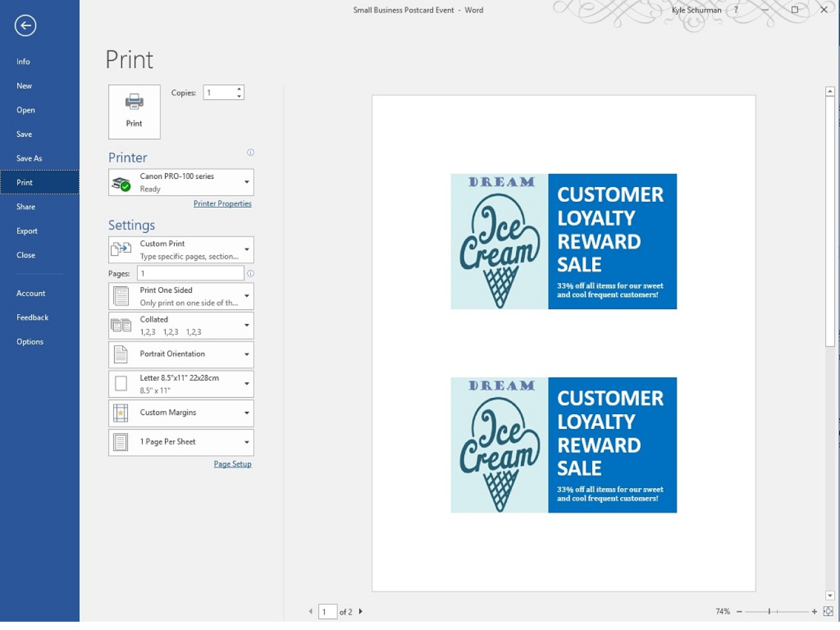Open the Export menu item
The width and height of the screenshot is (840, 630).
point(27,231)
